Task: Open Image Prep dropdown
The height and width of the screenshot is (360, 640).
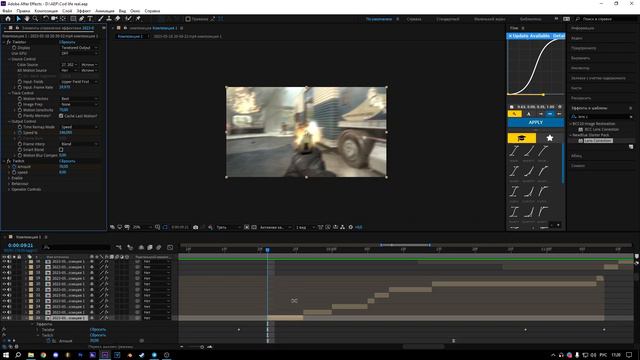Action: coord(79,104)
